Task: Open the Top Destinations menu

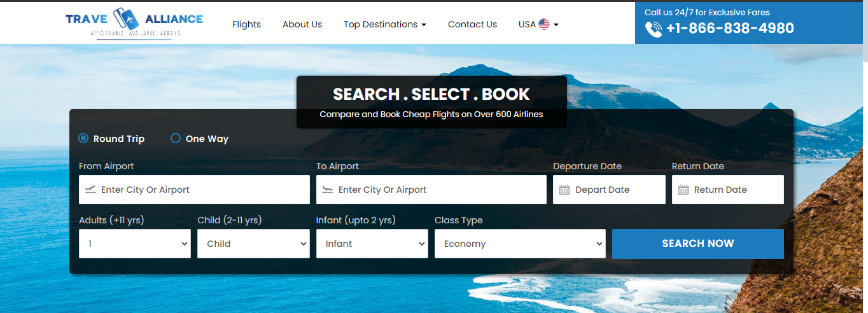Action: click(x=385, y=24)
